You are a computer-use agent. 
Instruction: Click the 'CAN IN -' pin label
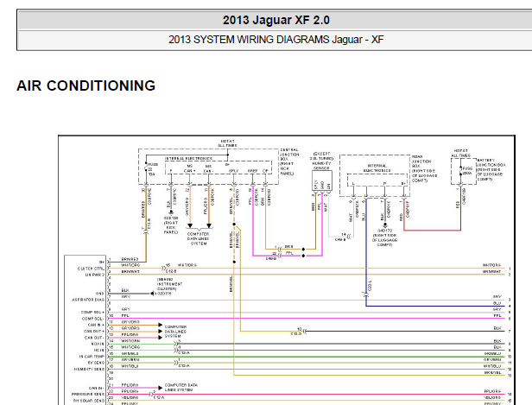(x=97, y=388)
